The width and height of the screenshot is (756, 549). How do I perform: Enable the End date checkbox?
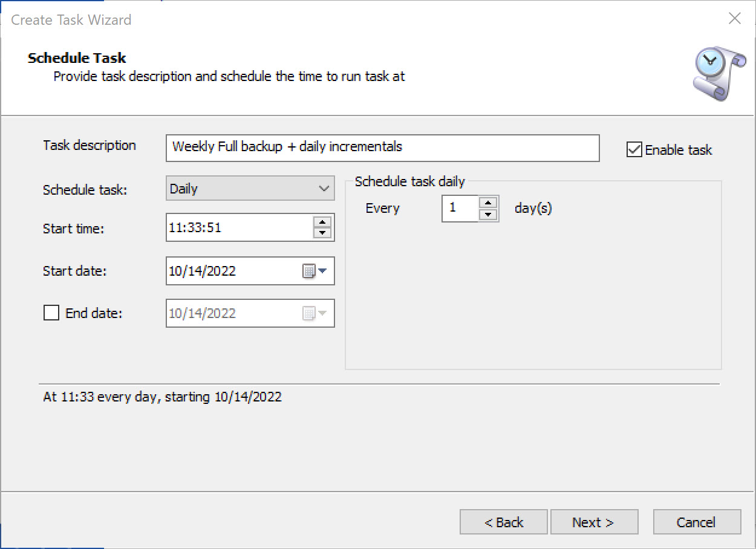tap(52, 313)
